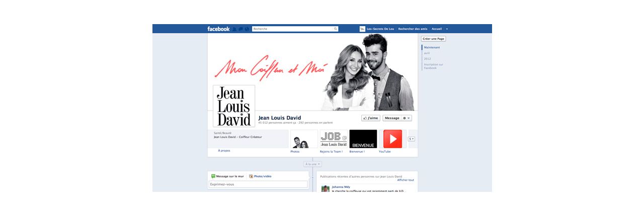Select the Message sur le mur option

coord(227,176)
